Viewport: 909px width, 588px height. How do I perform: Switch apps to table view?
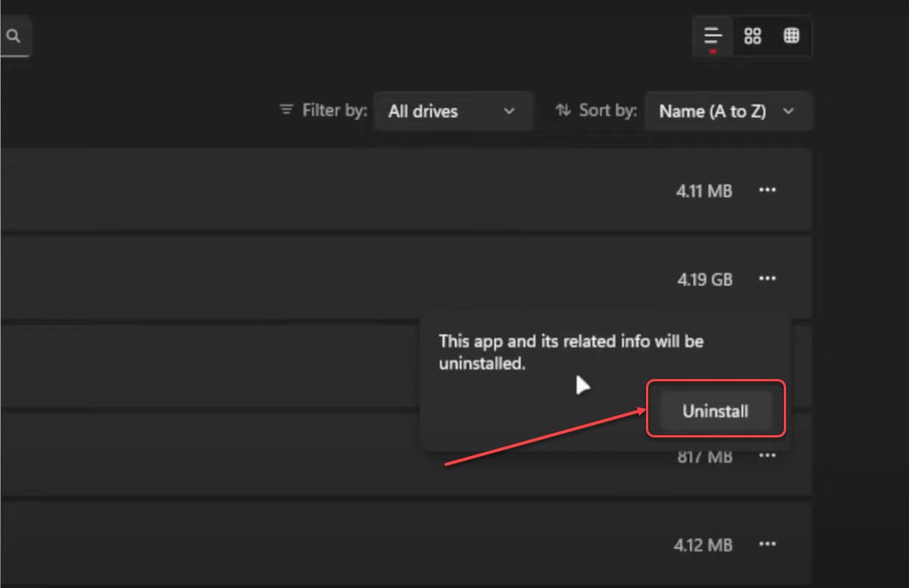pos(791,34)
